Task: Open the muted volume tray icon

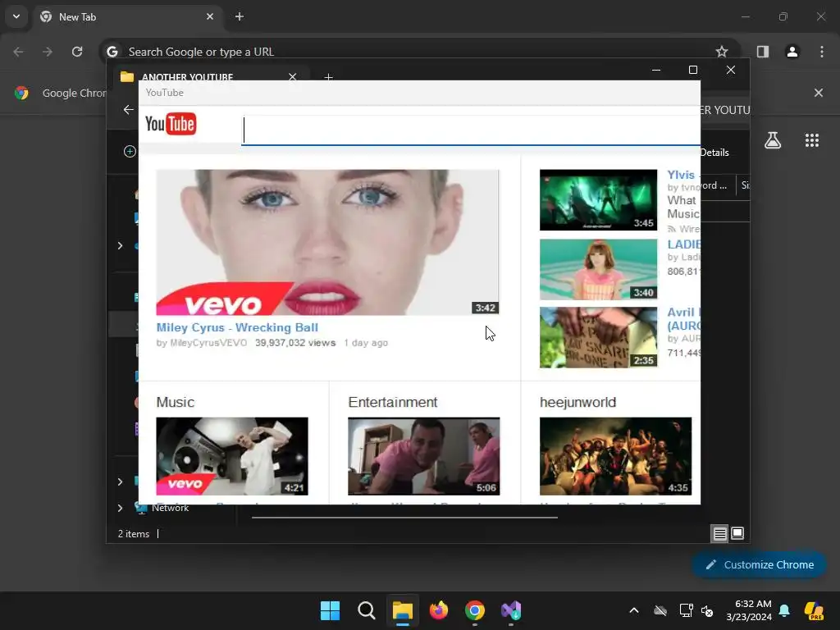Action: (x=707, y=610)
